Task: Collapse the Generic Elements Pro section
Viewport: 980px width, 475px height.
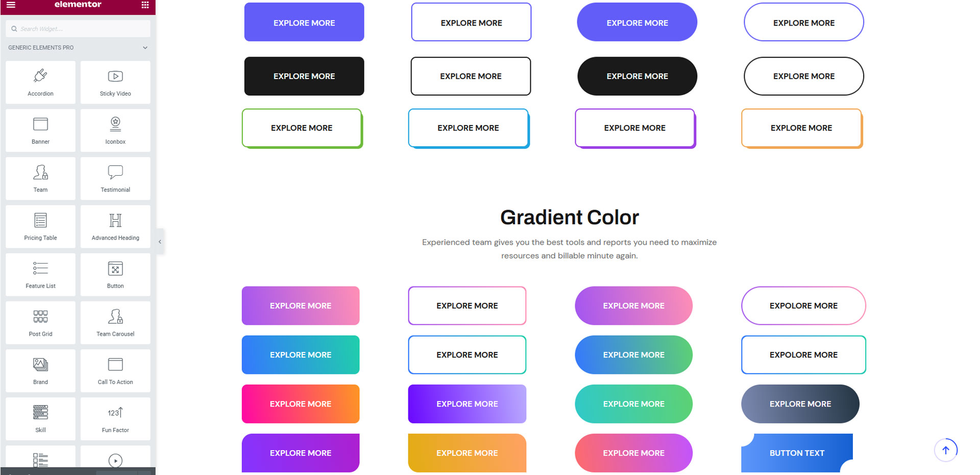Action: [145, 47]
